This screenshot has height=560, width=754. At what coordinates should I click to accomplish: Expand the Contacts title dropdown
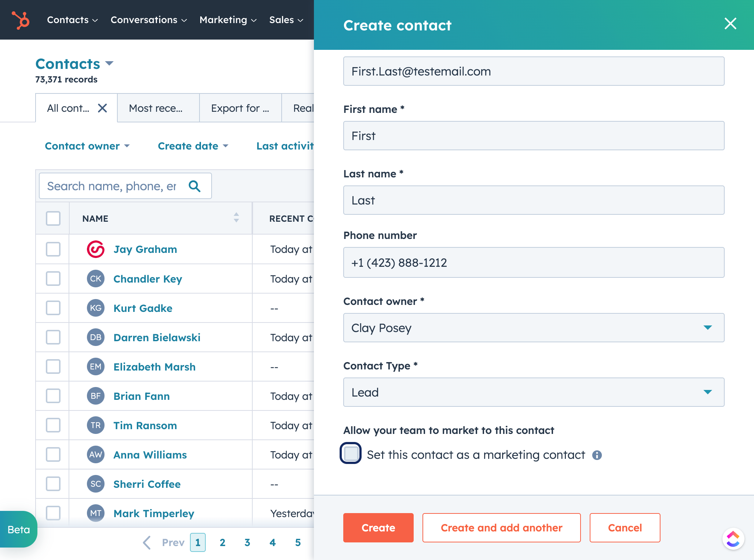[x=109, y=63]
